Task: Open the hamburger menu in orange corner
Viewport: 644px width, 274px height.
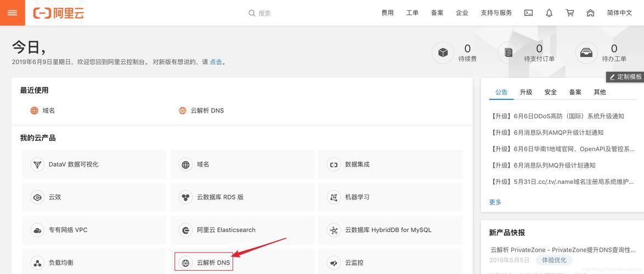Action: (x=12, y=13)
